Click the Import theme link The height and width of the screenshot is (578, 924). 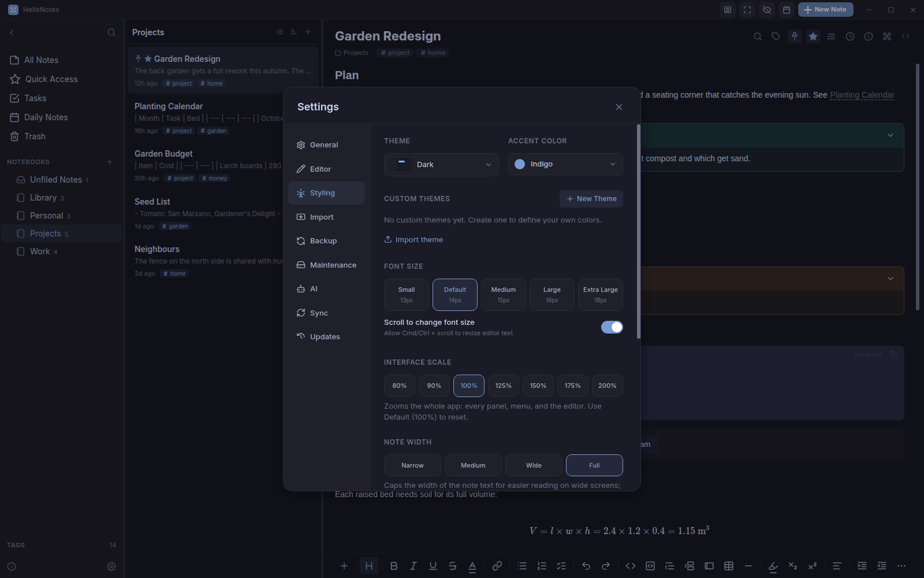[x=413, y=240]
